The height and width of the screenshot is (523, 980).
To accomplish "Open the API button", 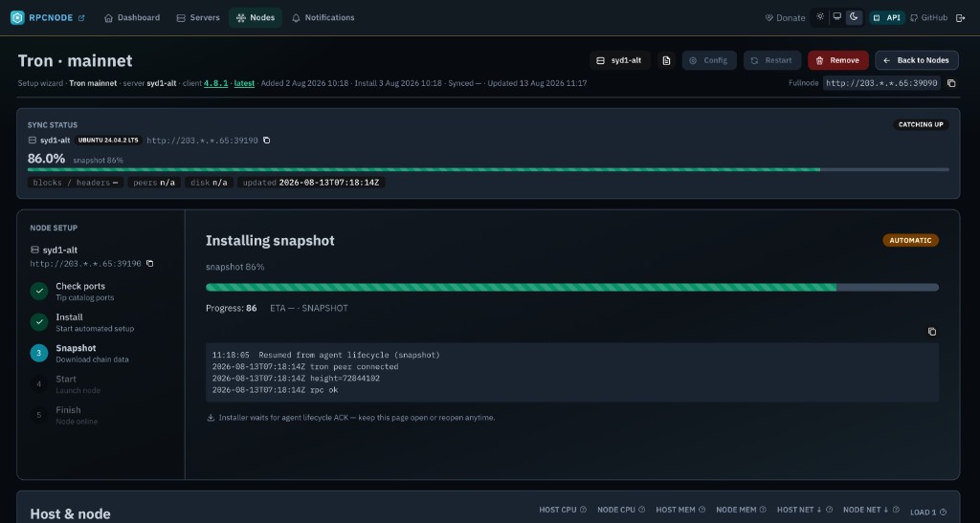I will (887, 17).
